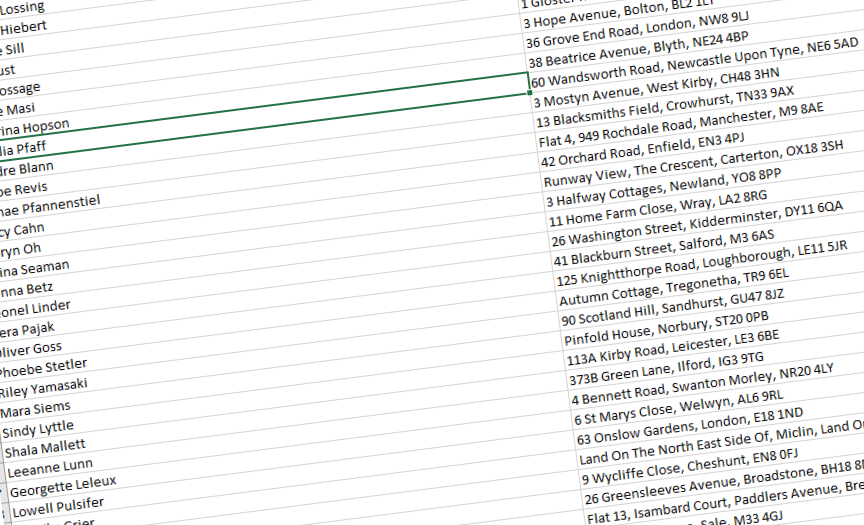
Task: Select address '3 Hope Avenue, Bolton'
Action: pyautogui.click(x=619, y=13)
